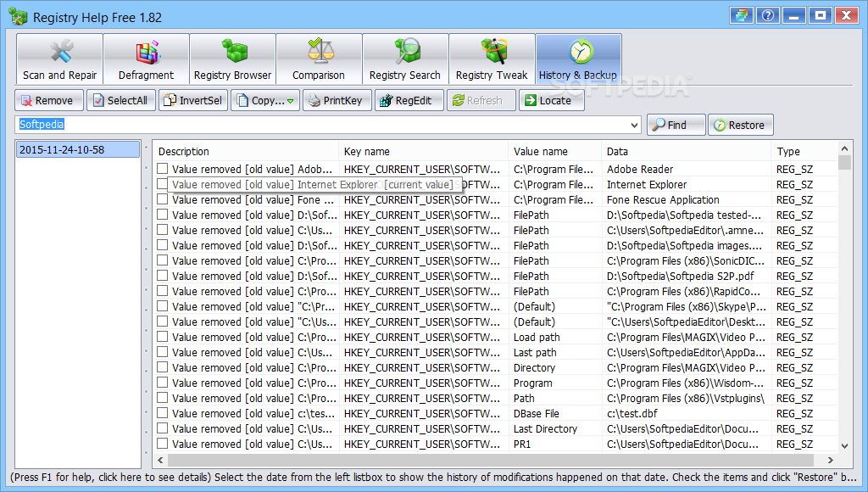Tick the checkbox for .amne FilePath row
The image size is (868, 492).
pos(162,229)
